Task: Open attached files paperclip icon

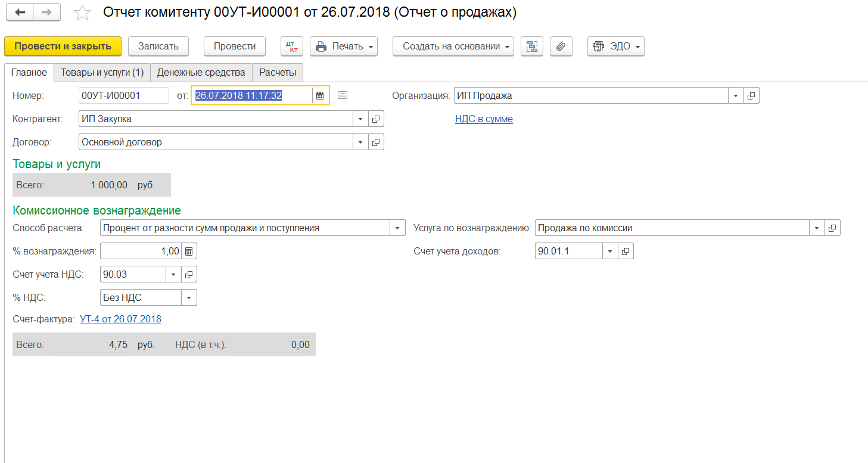Action: (561, 46)
